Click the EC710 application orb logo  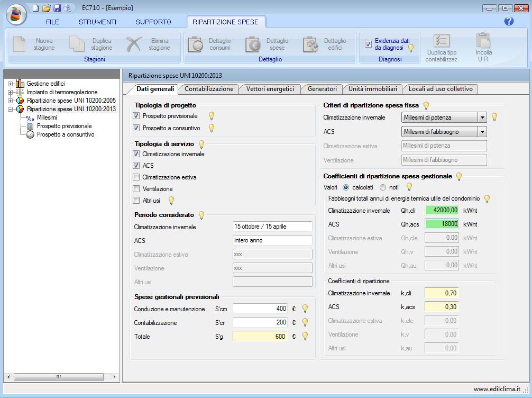click(x=16, y=15)
